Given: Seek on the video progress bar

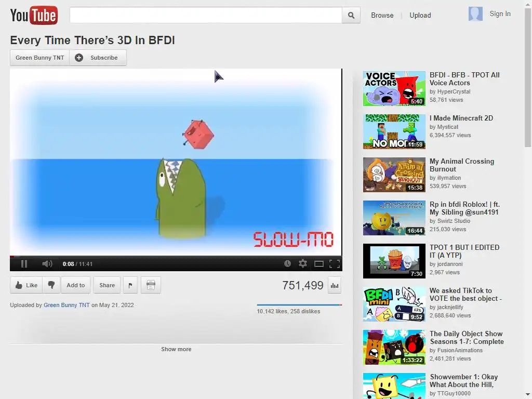Looking at the screenshot, I should pos(176,257).
